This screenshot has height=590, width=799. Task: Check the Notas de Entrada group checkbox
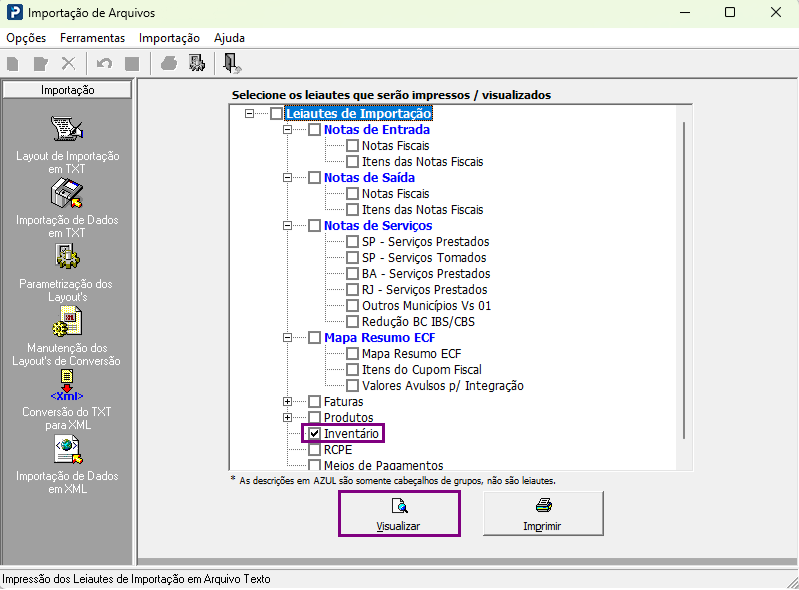(x=314, y=129)
